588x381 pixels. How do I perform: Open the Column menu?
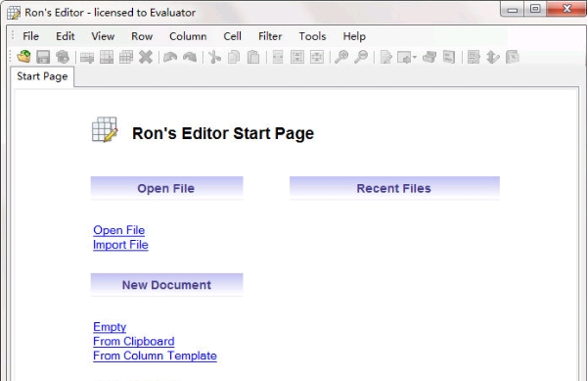pyautogui.click(x=188, y=36)
